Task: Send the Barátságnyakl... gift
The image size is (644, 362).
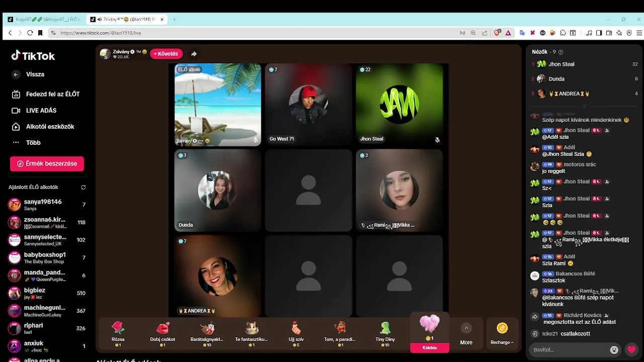Action: (x=207, y=334)
